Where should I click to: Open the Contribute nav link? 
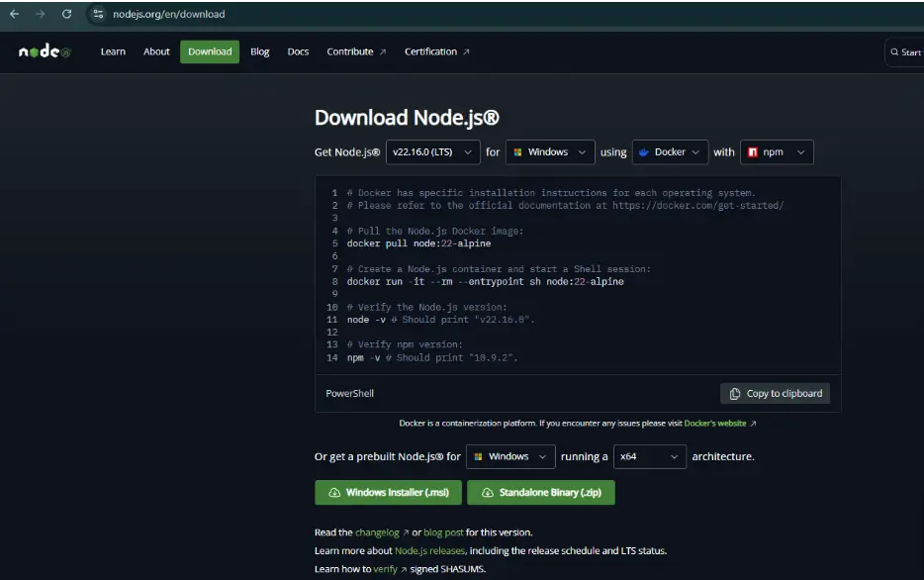pos(356,51)
